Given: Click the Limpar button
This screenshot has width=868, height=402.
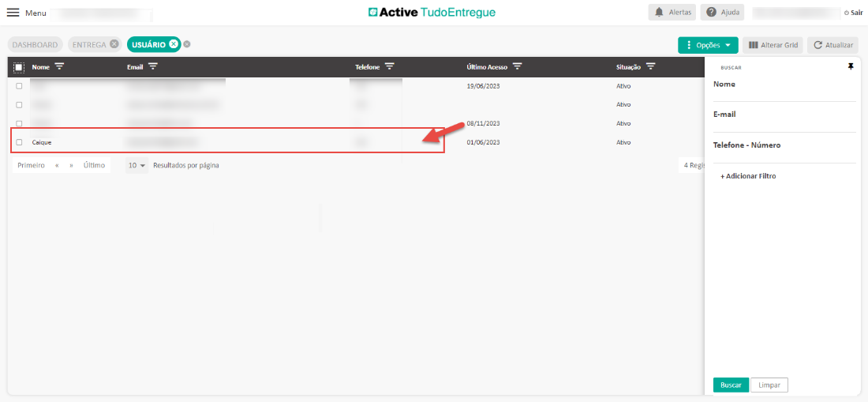Looking at the screenshot, I should pos(769,385).
